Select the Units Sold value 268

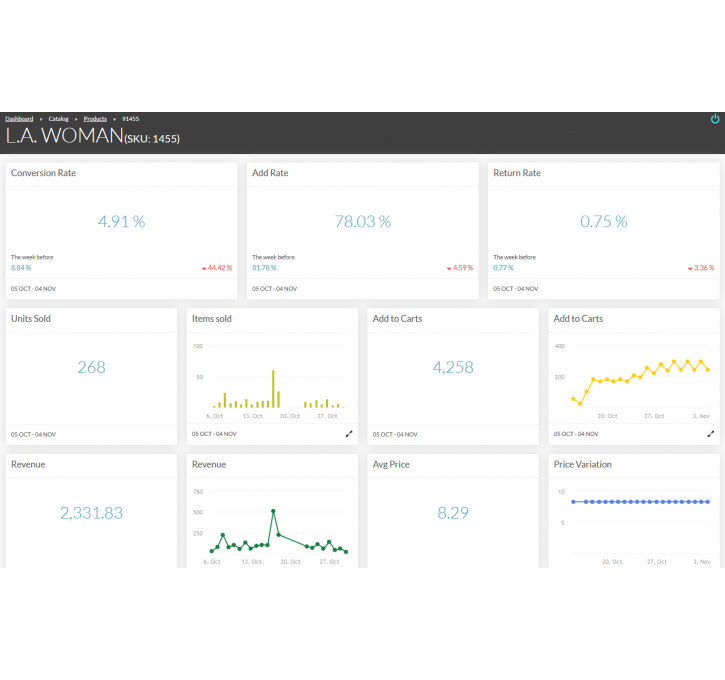tap(92, 367)
